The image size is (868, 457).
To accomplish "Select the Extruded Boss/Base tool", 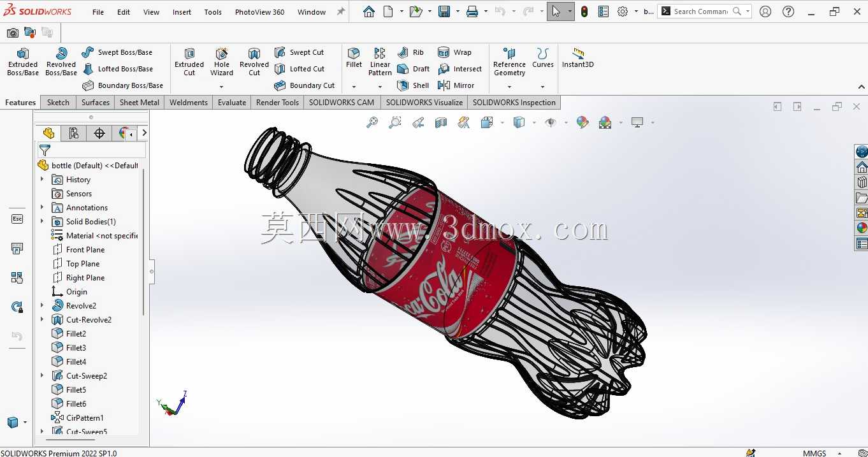I will tap(23, 62).
